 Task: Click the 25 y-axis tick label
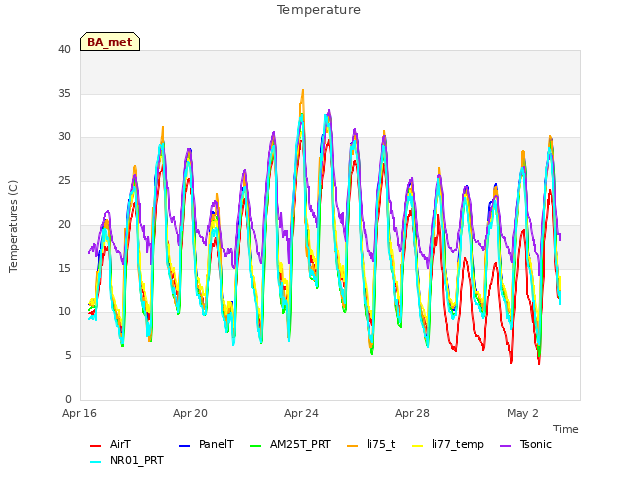pyautogui.click(x=64, y=180)
